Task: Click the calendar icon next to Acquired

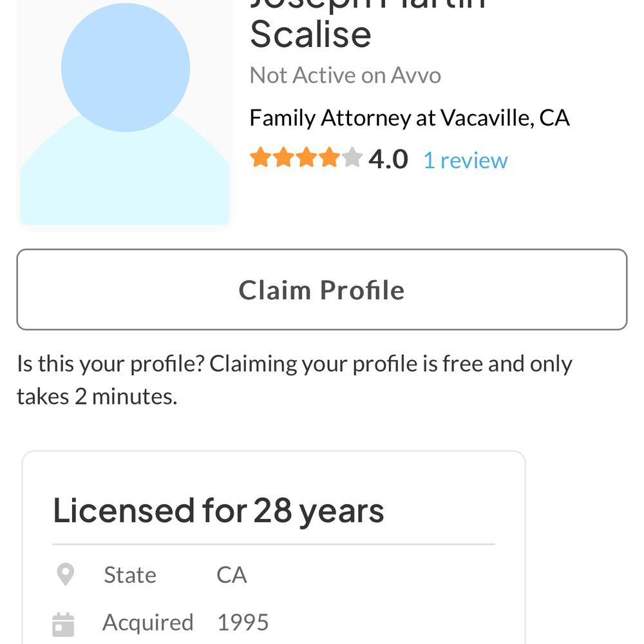Action: point(62,621)
